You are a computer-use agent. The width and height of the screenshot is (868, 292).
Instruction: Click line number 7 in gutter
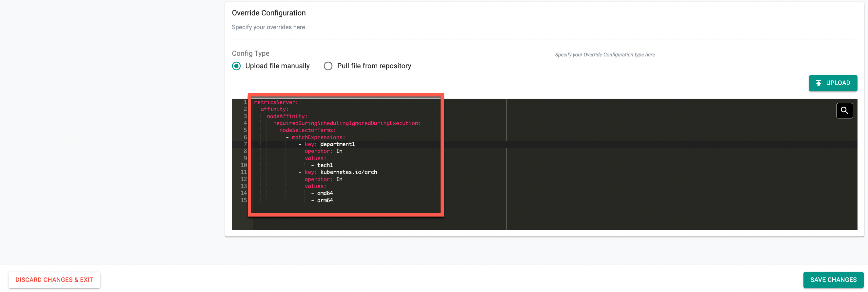point(245,144)
